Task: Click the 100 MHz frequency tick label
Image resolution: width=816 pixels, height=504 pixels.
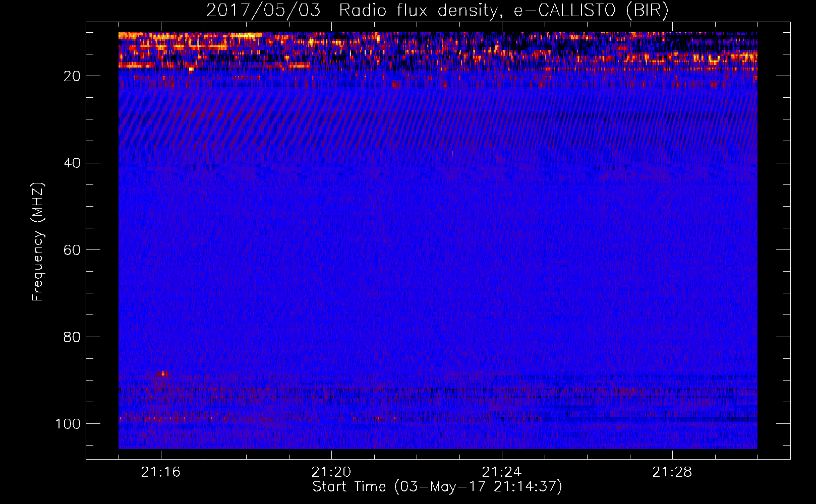Action: (x=68, y=424)
